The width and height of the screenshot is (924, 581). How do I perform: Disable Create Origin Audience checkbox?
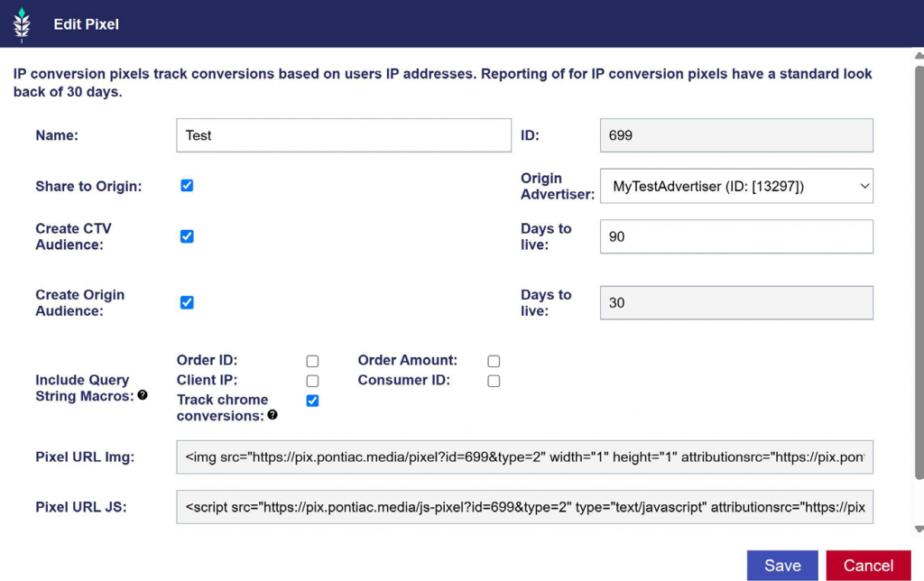(x=187, y=302)
